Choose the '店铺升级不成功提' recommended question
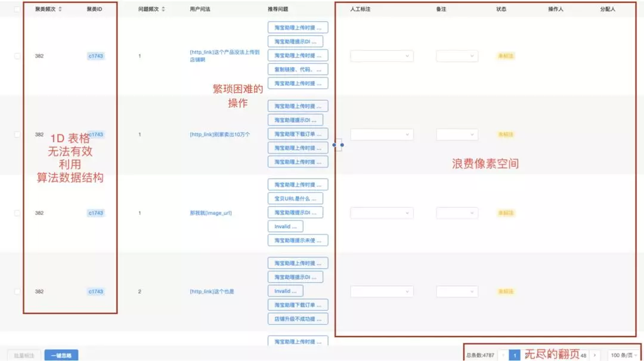Image resolution: width=644 pixels, height=361 pixels. (298, 319)
